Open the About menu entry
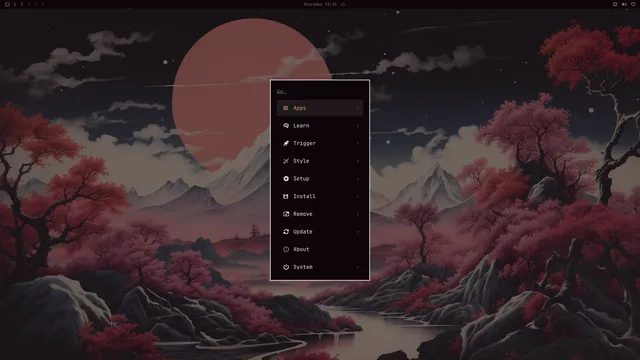Screen dimensions: 640x360 (320, 249)
